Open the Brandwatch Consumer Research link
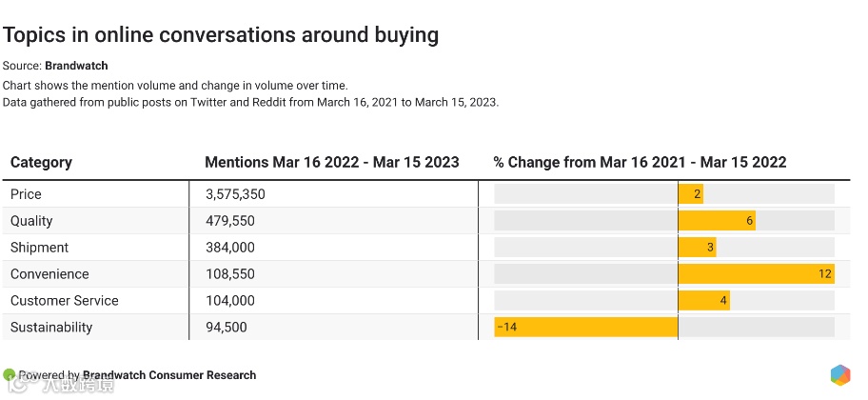The height and width of the screenshot is (400, 868). pyautogui.click(x=169, y=375)
